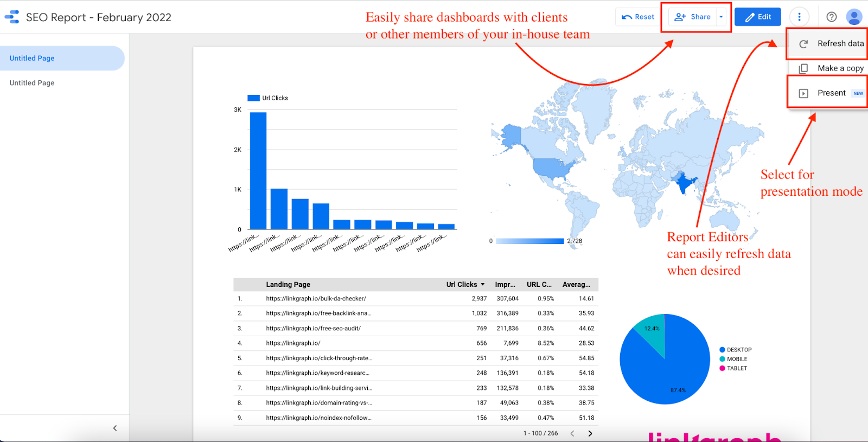Expand the Share dropdown arrow
Viewport: 868px width, 442px height.
tap(721, 17)
